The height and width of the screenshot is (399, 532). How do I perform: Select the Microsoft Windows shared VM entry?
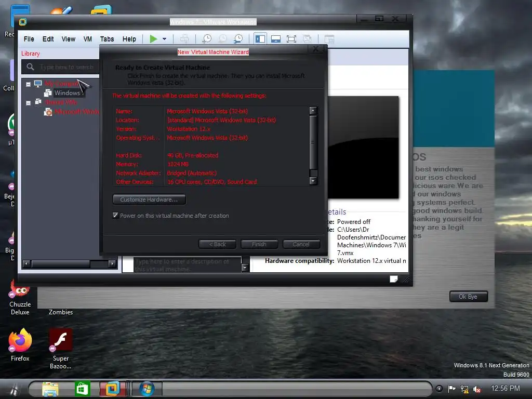[x=77, y=112]
